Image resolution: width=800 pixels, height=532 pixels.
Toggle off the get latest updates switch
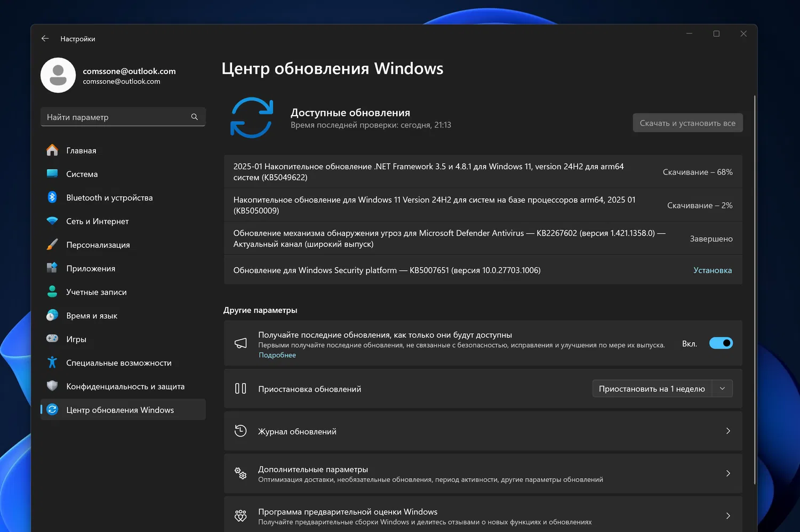[x=721, y=343]
